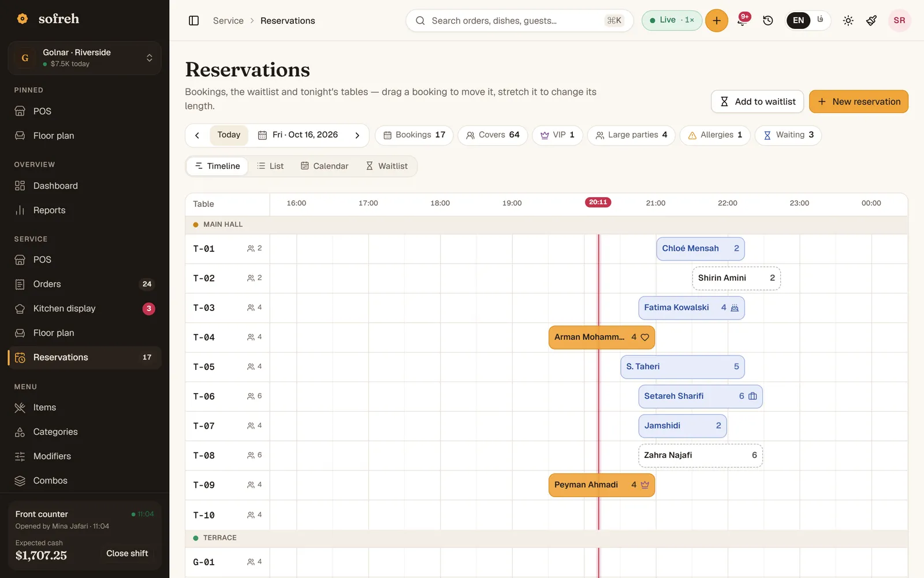Open the history clock icon

click(768, 21)
